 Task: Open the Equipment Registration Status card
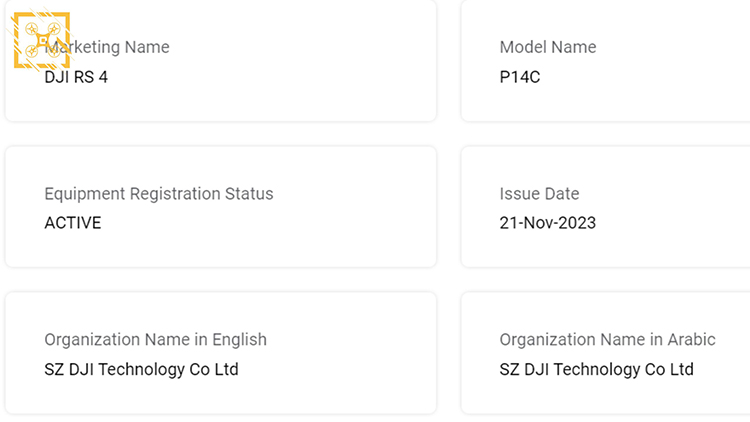tap(221, 207)
